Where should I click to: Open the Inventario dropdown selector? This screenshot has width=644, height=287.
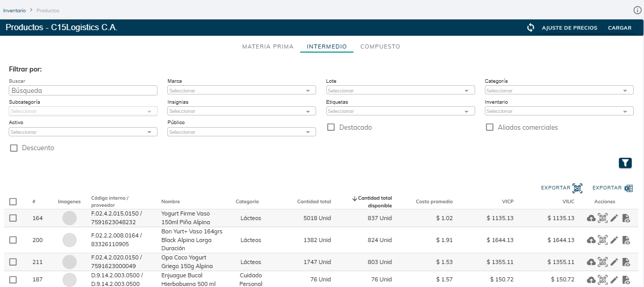[559, 111]
